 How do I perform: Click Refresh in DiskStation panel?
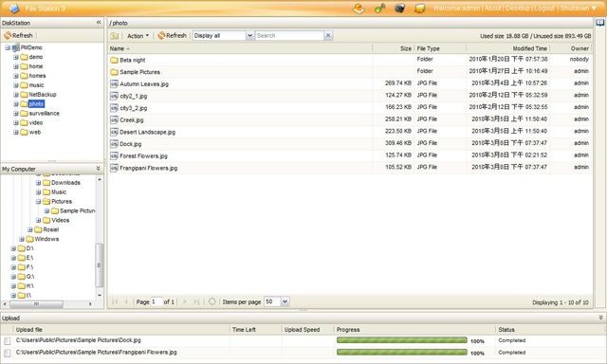[18, 36]
